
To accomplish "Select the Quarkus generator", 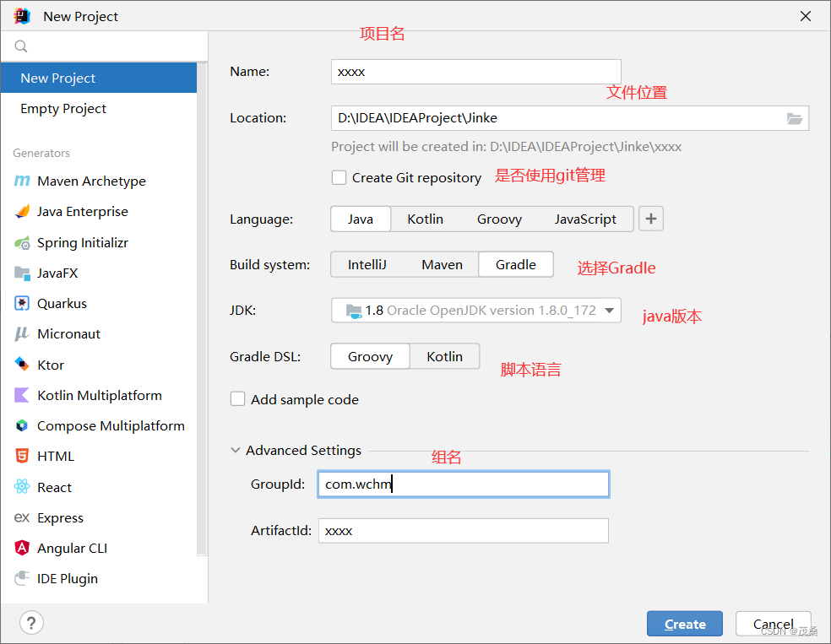I will click(x=99, y=304).
